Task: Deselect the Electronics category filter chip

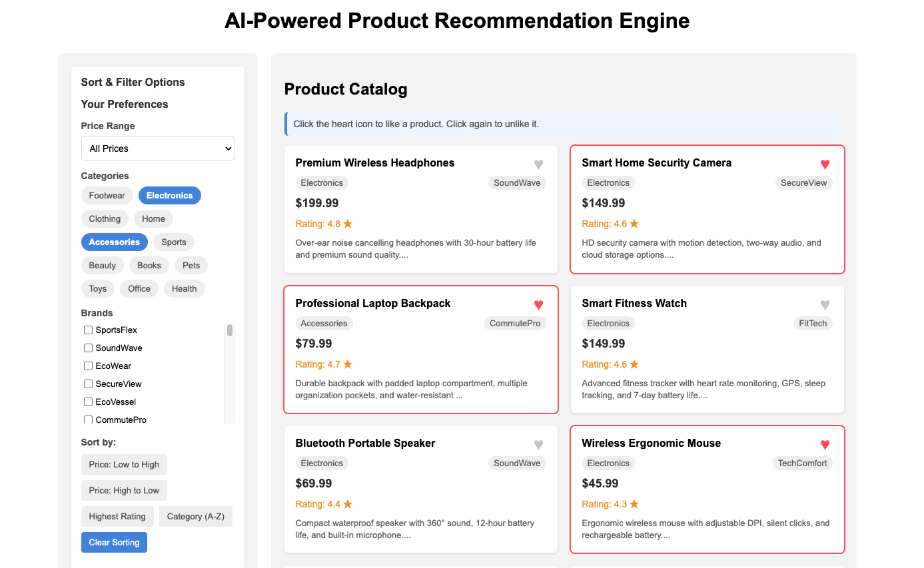Action: pyautogui.click(x=170, y=195)
